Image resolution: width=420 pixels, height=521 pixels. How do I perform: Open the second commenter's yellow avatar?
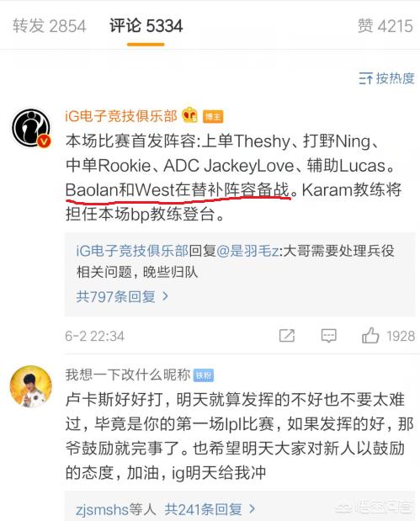coord(31,386)
